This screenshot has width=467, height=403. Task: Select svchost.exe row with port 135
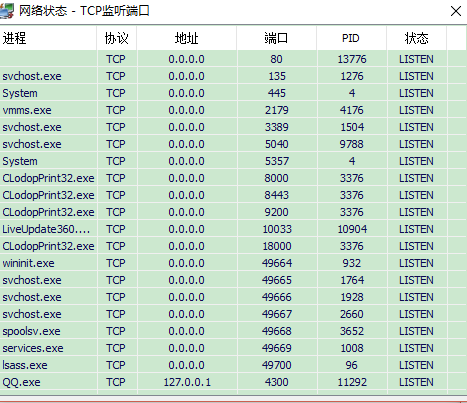[x=233, y=76]
